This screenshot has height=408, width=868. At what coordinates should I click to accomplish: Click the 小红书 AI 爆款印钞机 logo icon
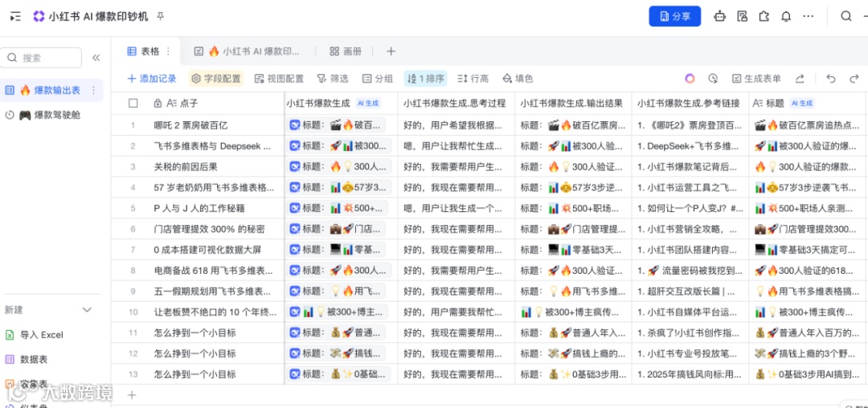(x=39, y=17)
